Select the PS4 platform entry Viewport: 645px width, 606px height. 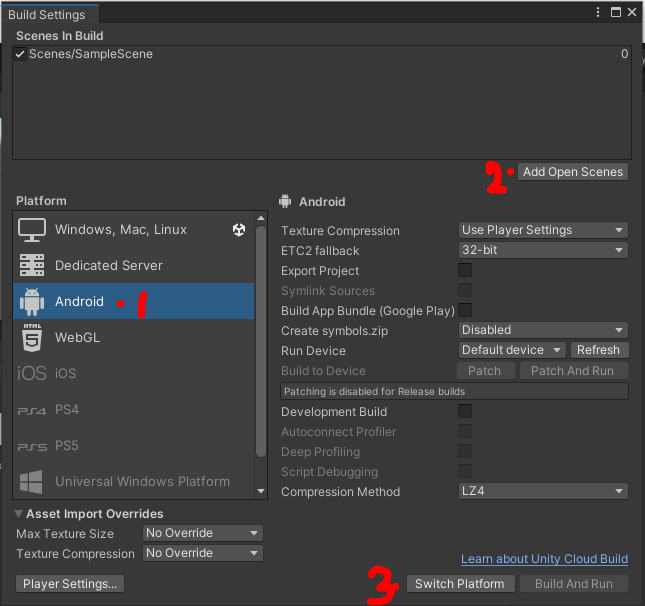click(134, 410)
